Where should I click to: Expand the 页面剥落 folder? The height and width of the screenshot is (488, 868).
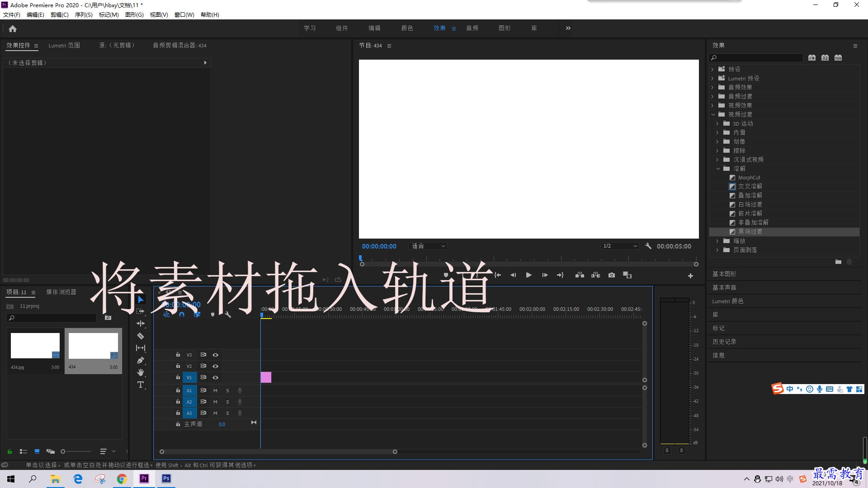[717, 250]
